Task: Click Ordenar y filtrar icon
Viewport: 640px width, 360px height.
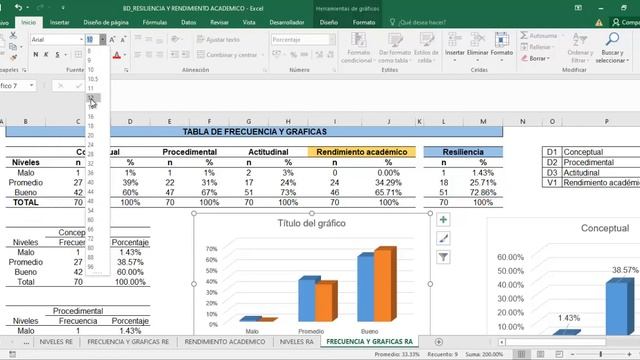Action: click(x=580, y=48)
